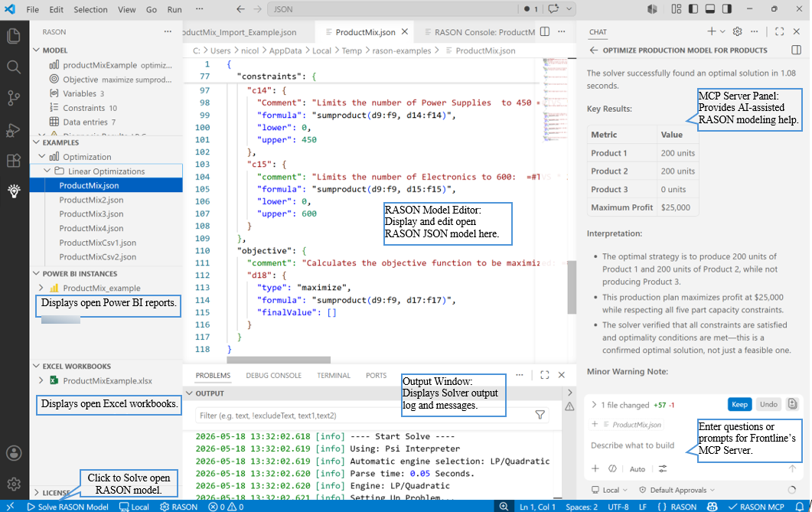Open the File menu
The width and height of the screenshot is (812, 512).
pos(33,9)
